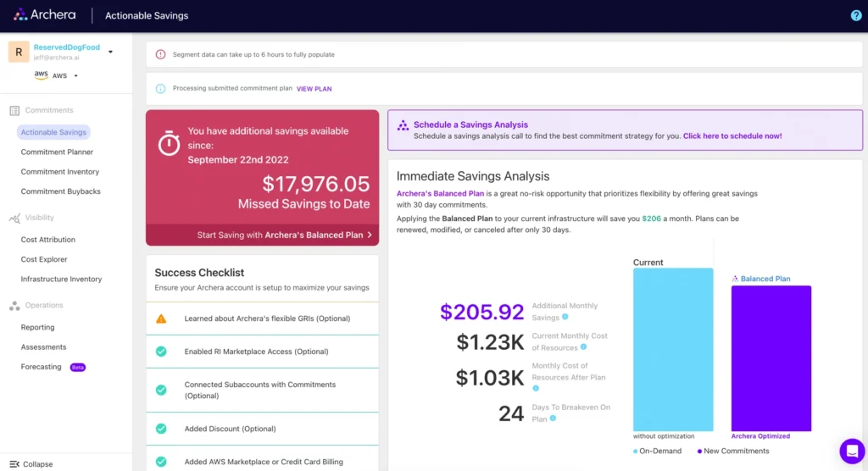868x471 pixels.
Task: Click info dot below Monthly Cost of Resources After Plan
Action: pos(536,389)
